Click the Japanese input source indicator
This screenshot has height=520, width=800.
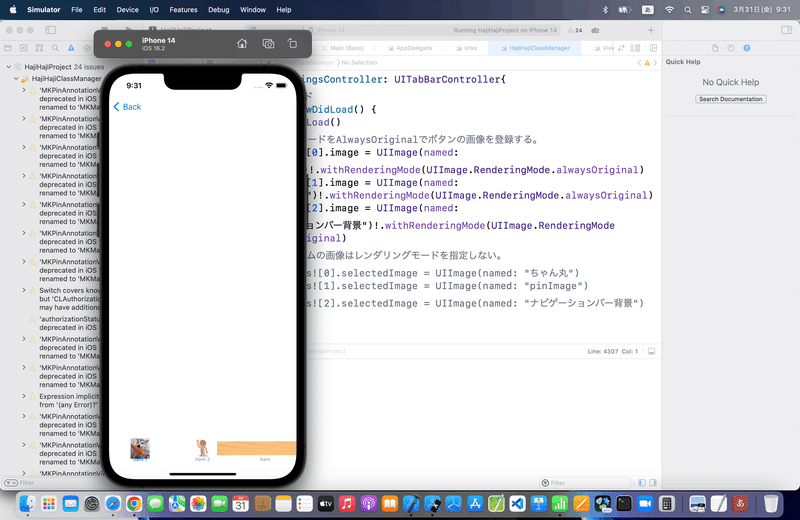(x=647, y=10)
